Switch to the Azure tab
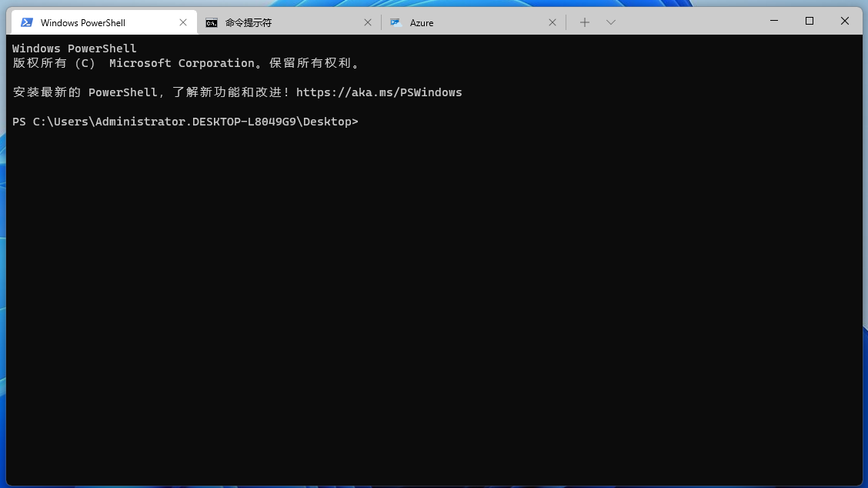The image size is (868, 488). point(473,22)
